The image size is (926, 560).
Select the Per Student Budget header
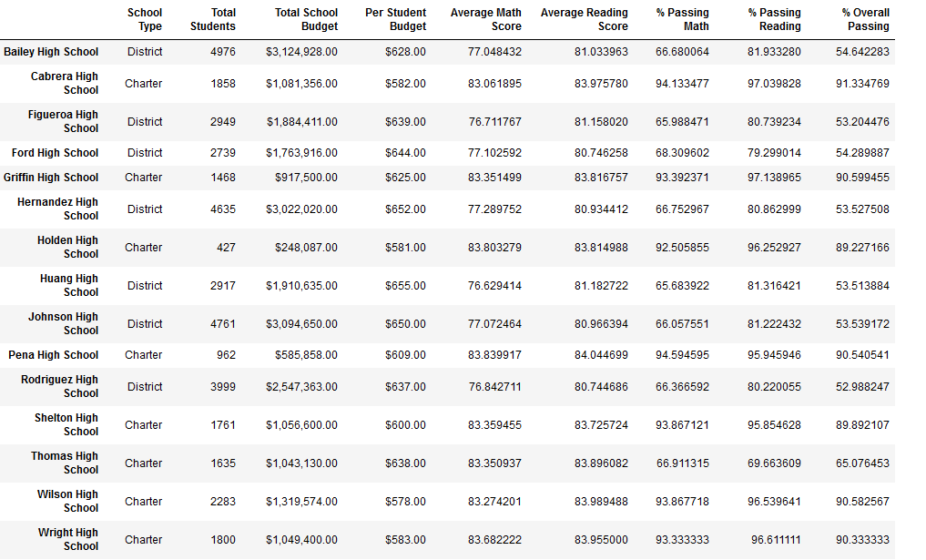tap(395, 19)
